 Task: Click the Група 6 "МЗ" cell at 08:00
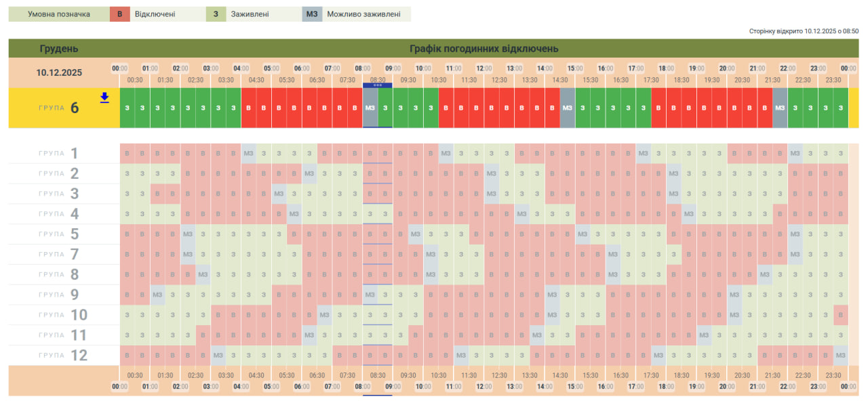(x=370, y=108)
